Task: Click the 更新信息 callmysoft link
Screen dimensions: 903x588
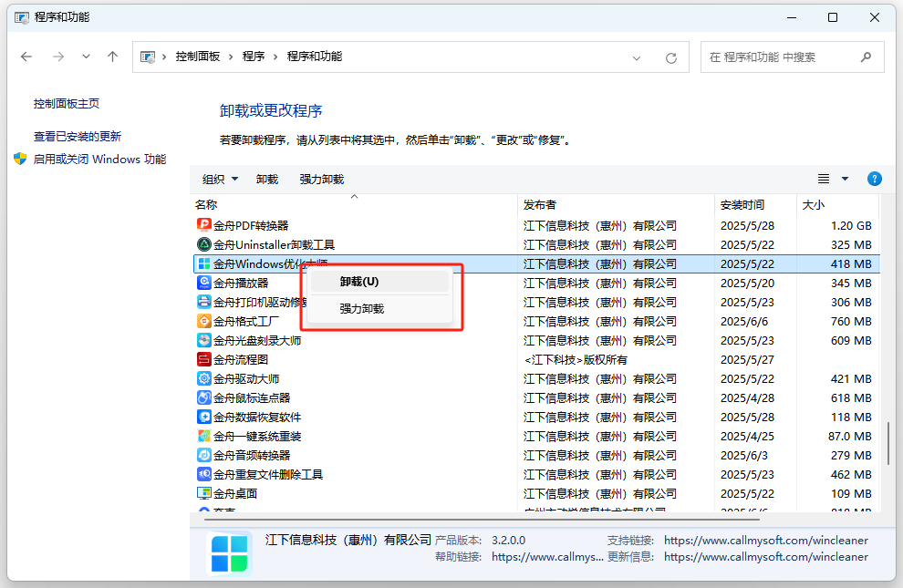Action: (x=766, y=556)
